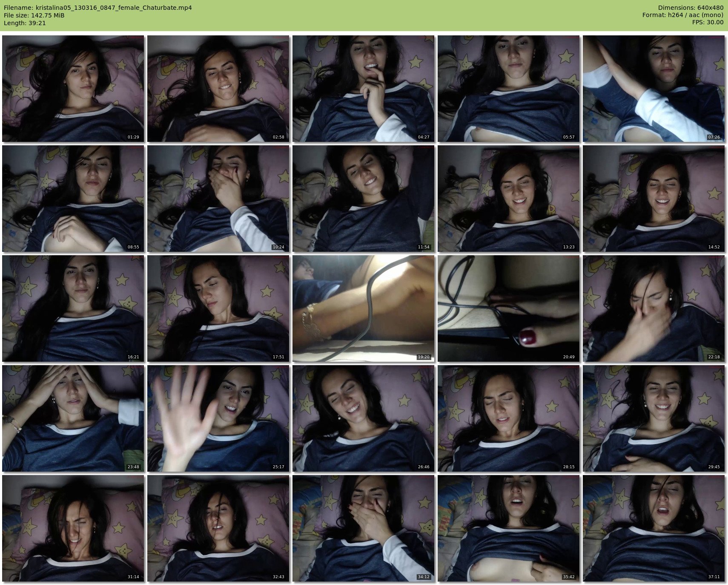The width and height of the screenshot is (728, 585).
Task: Open the thumbnail stamped 19:20
Action: [363, 308]
